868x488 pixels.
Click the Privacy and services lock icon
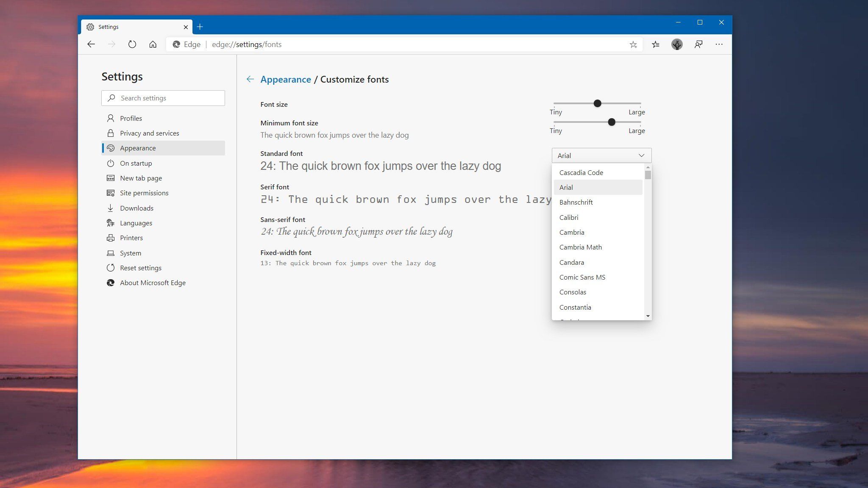coord(111,133)
